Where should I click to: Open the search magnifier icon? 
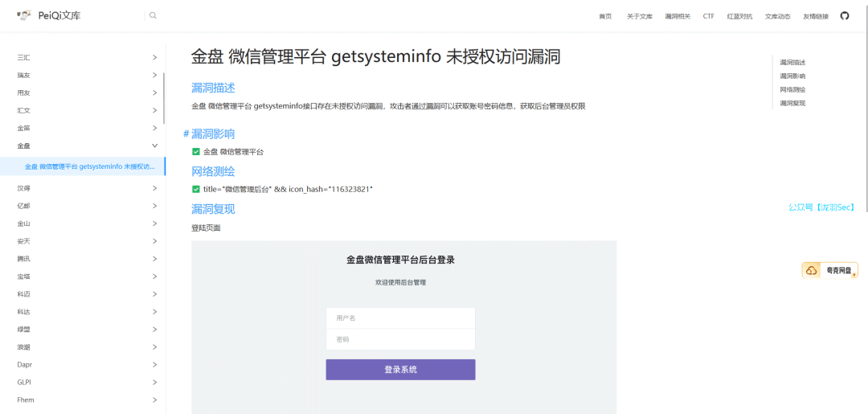(x=153, y=15)
